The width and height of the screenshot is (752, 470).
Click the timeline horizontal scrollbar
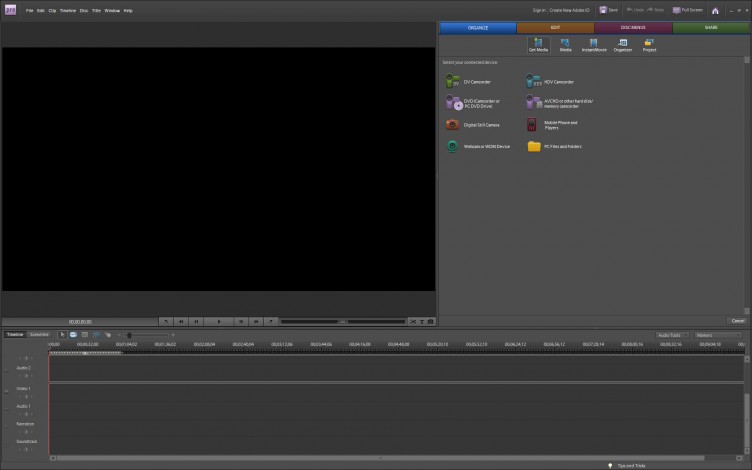(380, 458)
